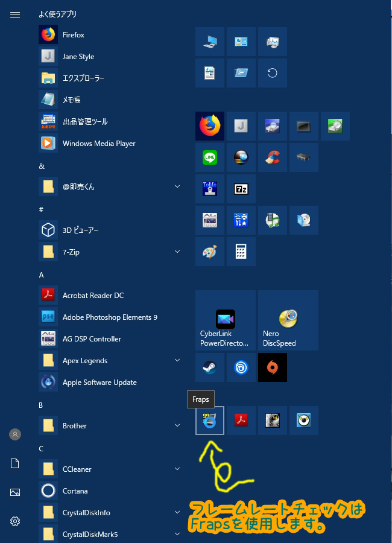Screen dimensions: 392x543
Task: Open Cortana from the list
Action: tap(110, 491)
